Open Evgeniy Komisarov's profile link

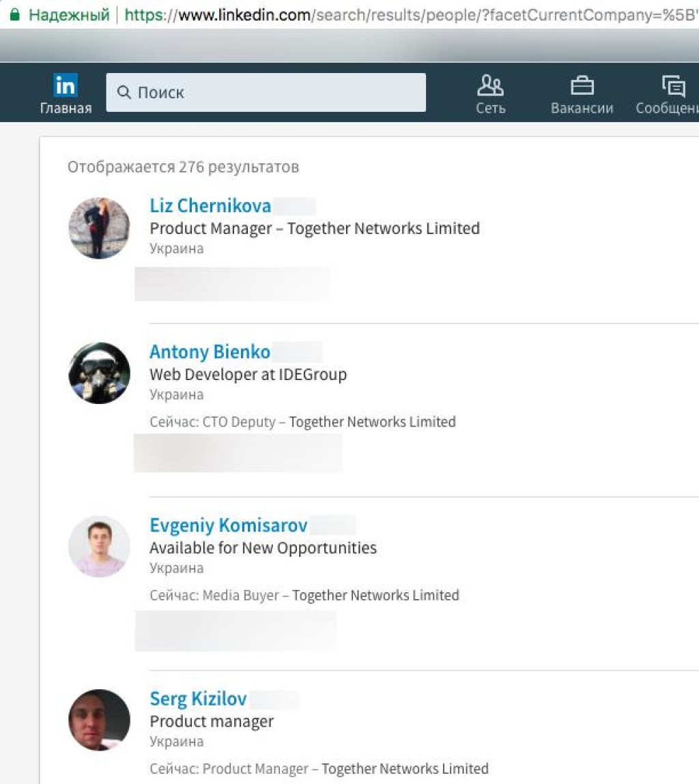coord(228,525)
